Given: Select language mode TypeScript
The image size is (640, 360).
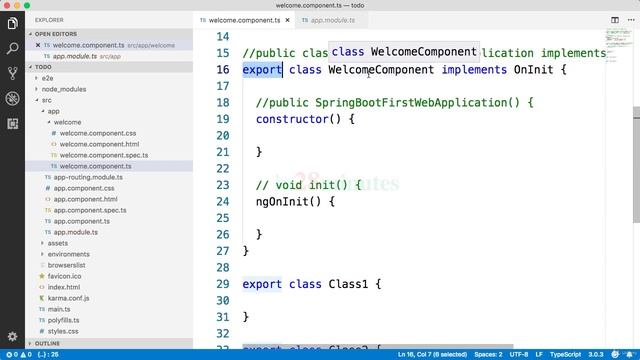Looking at the screenshot, I should [x=565, y=355].
